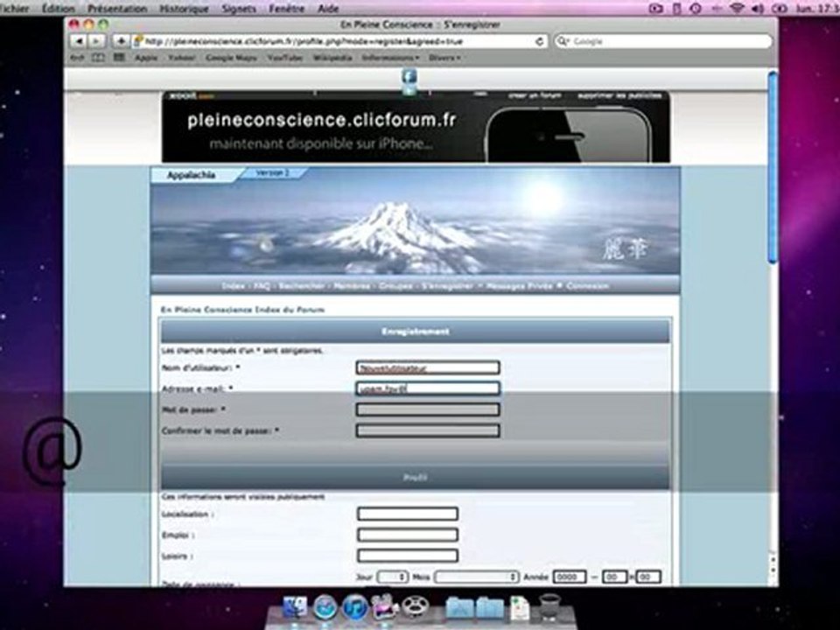Select the Appalachia tab
This screenshot has width=840, height=630.
(x=192, y=175)
